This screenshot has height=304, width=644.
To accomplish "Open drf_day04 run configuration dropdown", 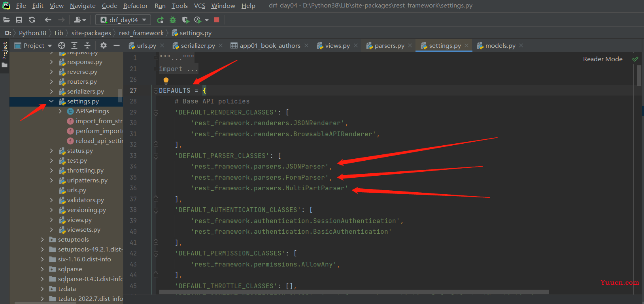I will click(x=123, y=20).
